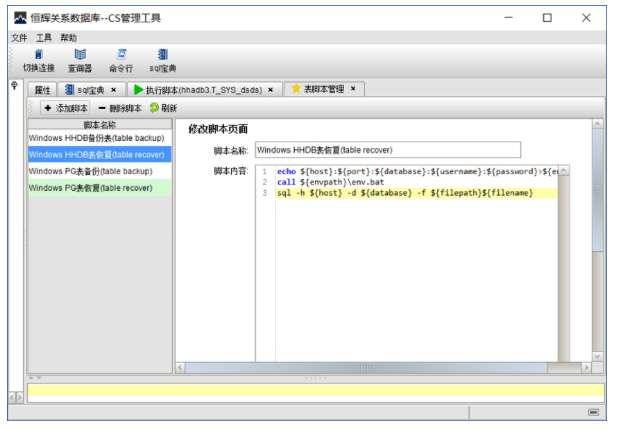Open the sql宝典 toolbar icon

coord(163,60)
